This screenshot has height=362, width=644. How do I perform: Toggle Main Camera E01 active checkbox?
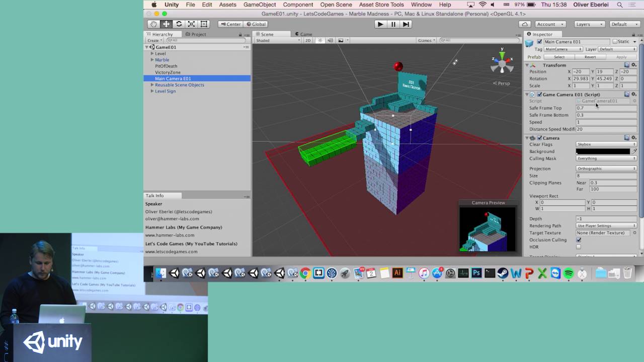(x=540, y=42)
